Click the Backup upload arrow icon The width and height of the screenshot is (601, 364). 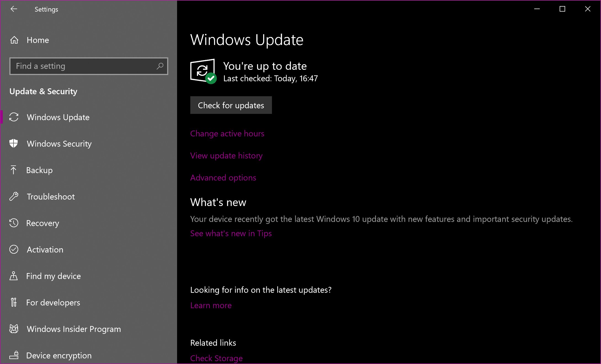[x=13, y=170]
